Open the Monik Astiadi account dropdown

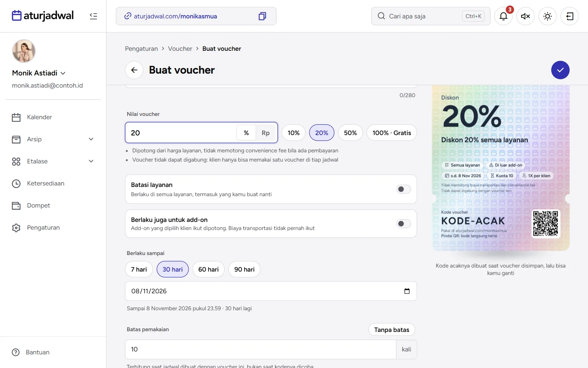click(39, 73)
